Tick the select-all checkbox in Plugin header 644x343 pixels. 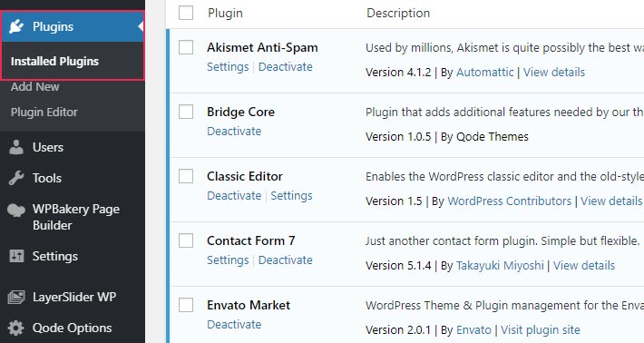click(186, 13)
